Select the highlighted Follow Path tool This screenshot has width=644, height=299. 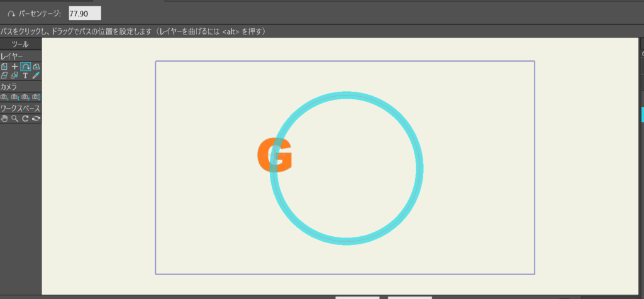click(x=25, y=66)
